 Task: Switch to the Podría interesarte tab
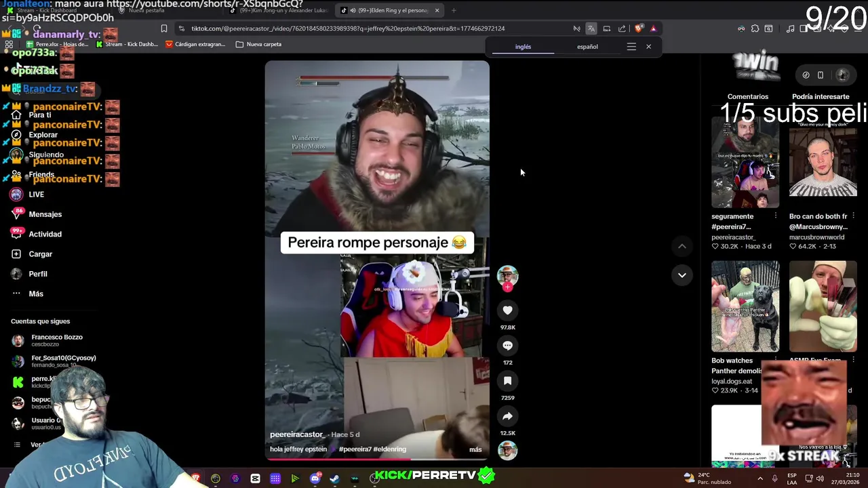pyautogui.click(x=821, y=96)
